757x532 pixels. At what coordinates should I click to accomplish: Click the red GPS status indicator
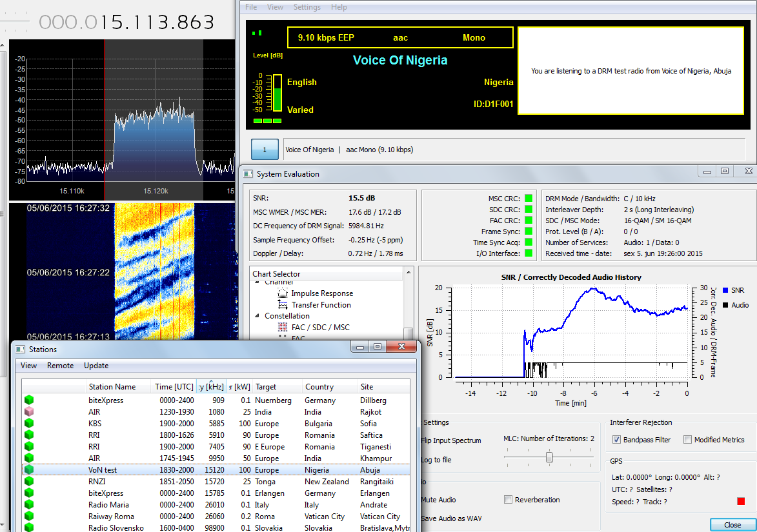pos(741,502)
